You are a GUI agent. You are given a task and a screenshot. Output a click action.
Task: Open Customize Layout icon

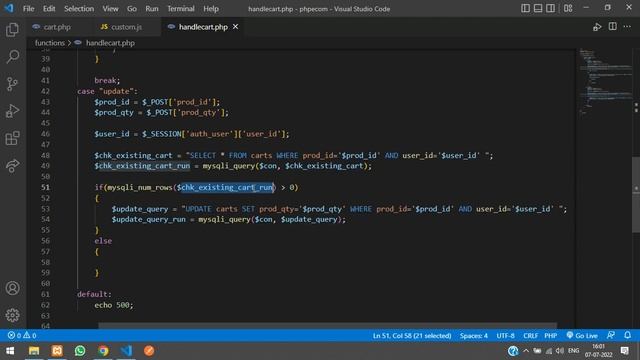[x=568, y=8]
